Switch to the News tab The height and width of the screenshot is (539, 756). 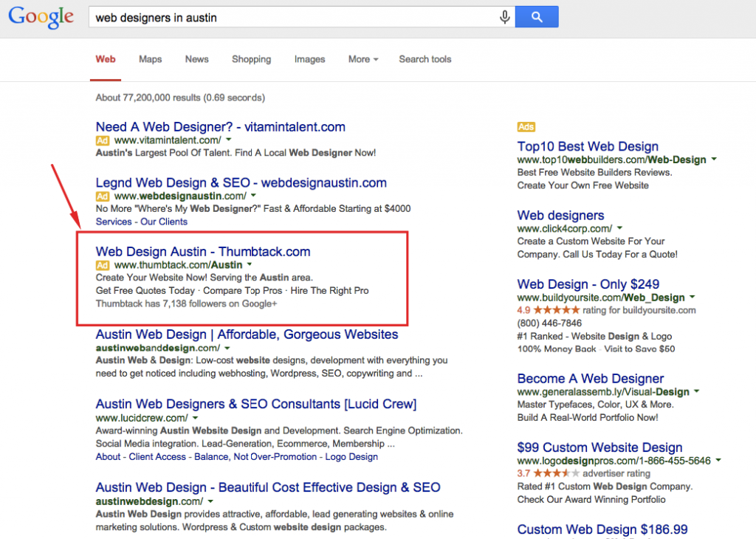[196, 59]
